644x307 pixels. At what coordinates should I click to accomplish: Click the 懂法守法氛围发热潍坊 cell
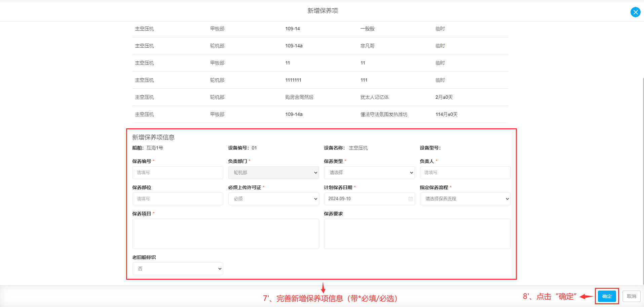[x=384, y=115]
